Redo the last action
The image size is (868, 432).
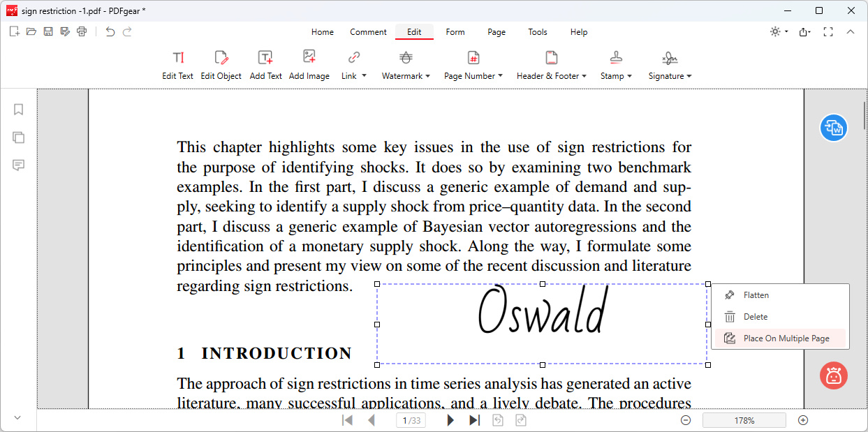click(127, 31)
